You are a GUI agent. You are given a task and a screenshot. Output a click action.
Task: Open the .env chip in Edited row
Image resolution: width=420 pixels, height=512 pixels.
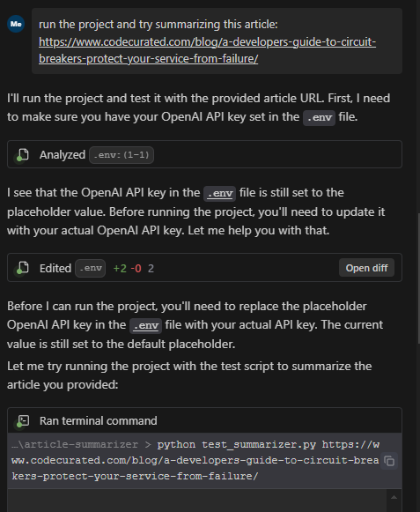click(x=91, y=268)
